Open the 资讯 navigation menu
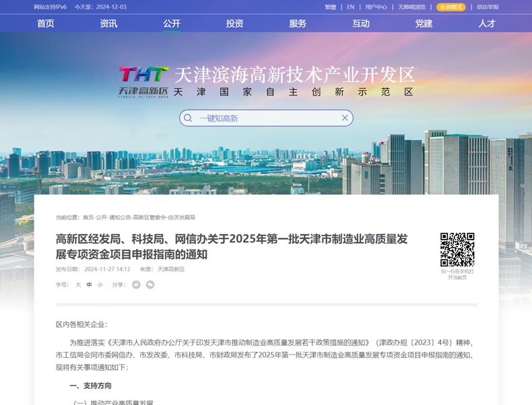The height and width of the screenshot is (405, 532). pyautogui.click(x=108, y=24)
